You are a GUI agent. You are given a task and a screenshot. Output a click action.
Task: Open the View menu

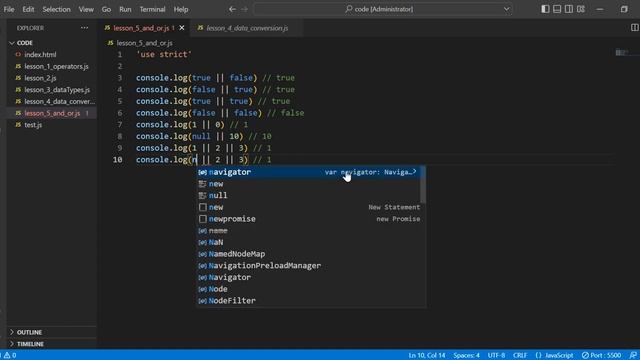click(x=86, y=9)
